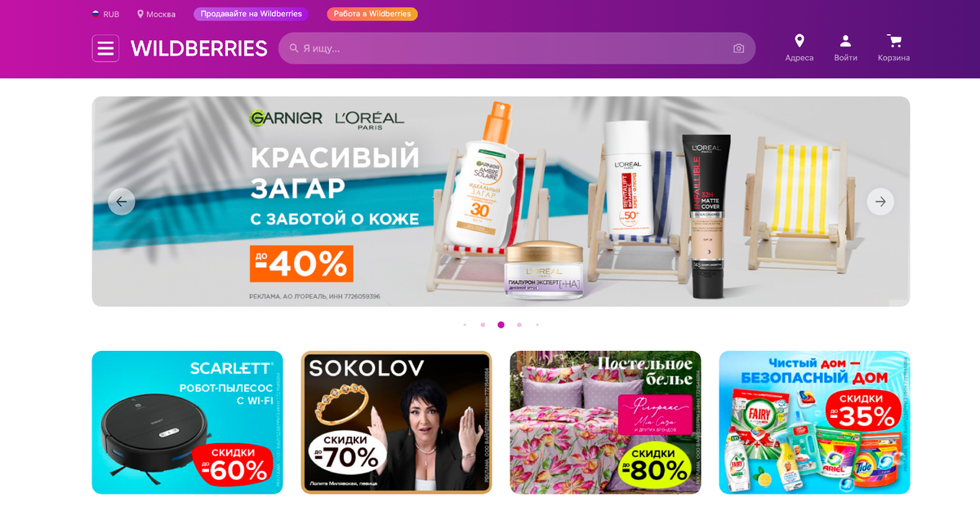Screen dimensions: 980x506
Task: Go to previous banner with left arrow
Action: click(x=122, y=202)
